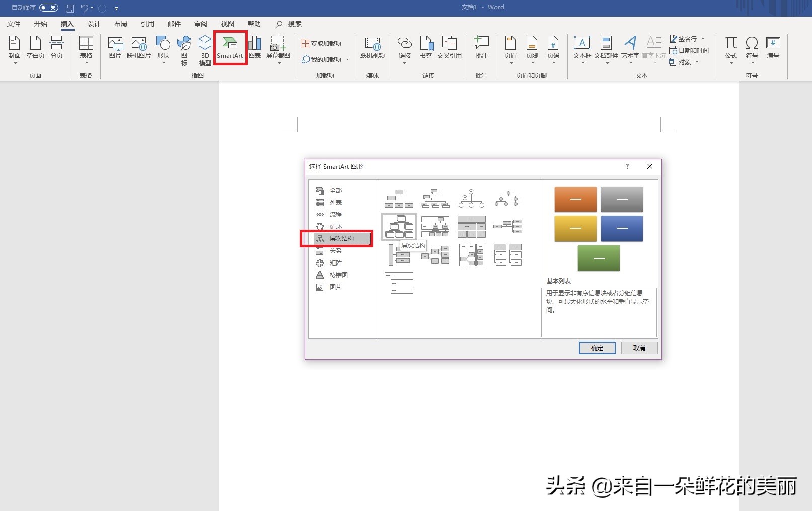The image size is (812, 511).
Task: Insert an online video
Action: (x=372, y=48)
